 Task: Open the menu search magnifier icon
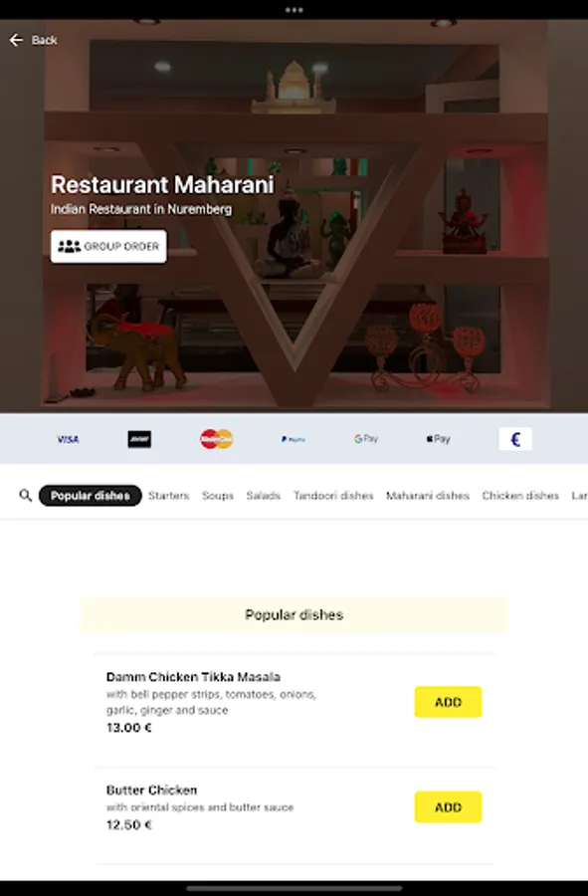coord(25,496)
